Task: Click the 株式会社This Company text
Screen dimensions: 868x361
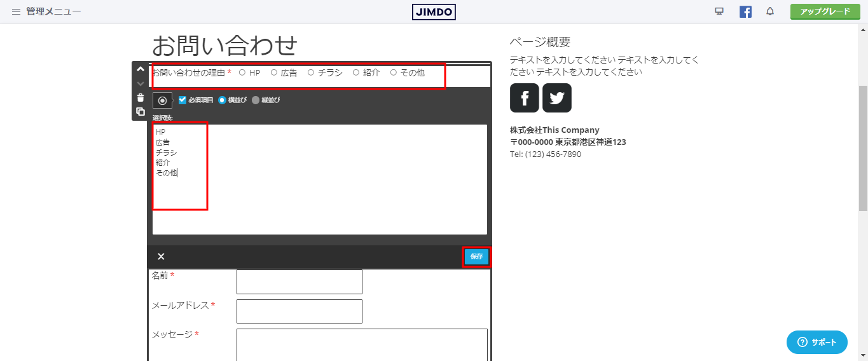Action: coord(555,130)
